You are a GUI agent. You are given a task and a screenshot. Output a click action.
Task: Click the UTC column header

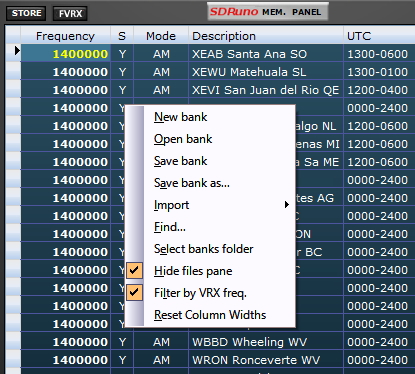pyautogui.click(x=379, y=36)
